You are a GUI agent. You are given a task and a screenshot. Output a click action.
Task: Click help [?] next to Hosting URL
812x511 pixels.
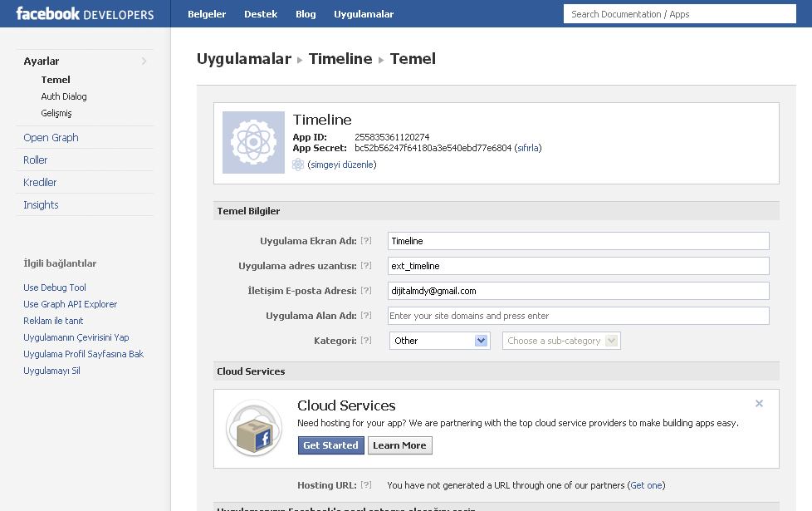coord(366,484)
